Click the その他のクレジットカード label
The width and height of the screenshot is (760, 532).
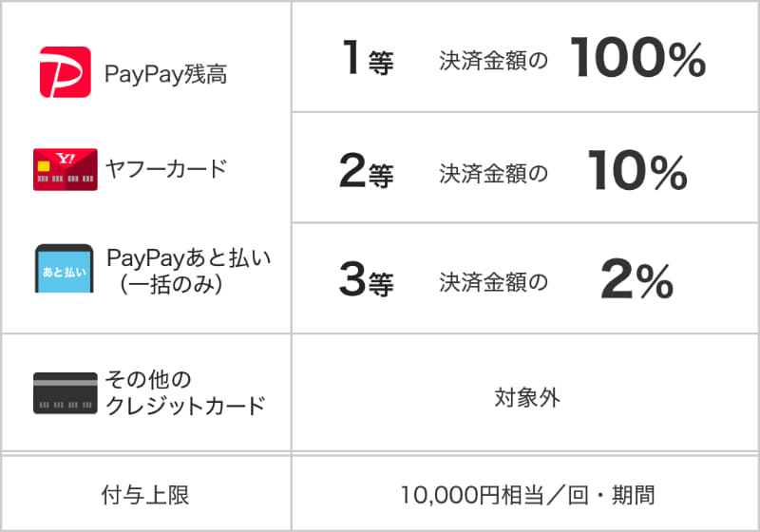[x=184, y=392]
